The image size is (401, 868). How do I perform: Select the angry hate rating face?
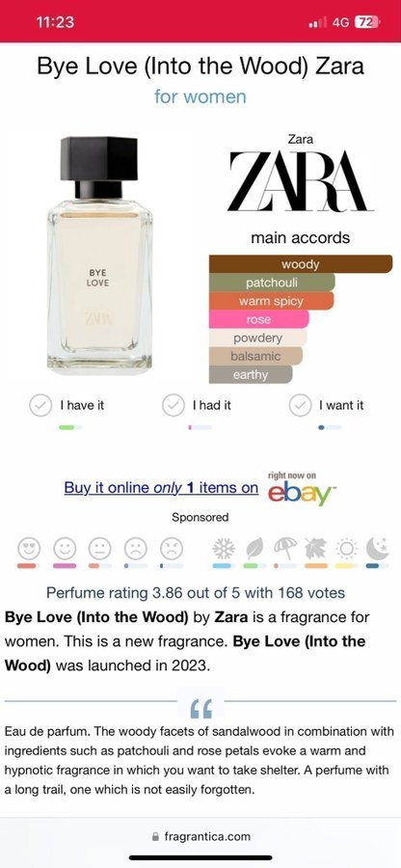tap(172, 549)
